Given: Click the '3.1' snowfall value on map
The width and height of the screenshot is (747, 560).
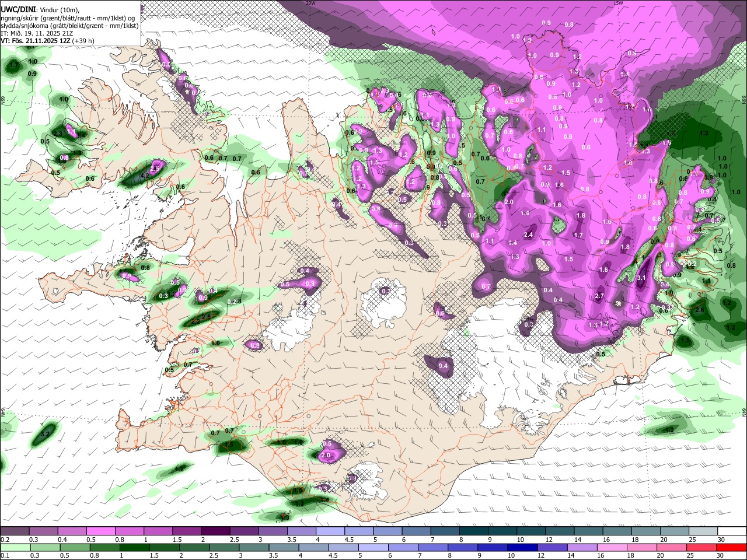Looking at the screenshot, I should (641, 278).
